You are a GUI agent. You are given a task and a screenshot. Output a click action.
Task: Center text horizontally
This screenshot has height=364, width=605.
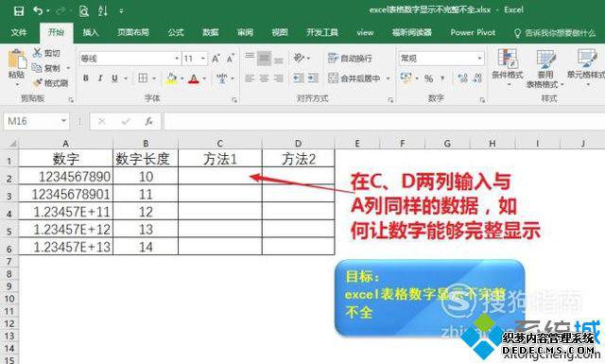point(264,78)
